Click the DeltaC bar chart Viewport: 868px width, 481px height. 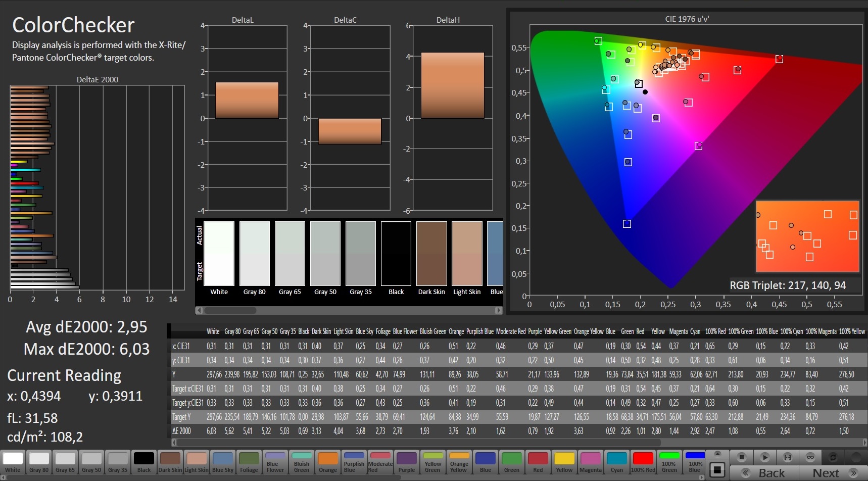(x=350, y=118)
